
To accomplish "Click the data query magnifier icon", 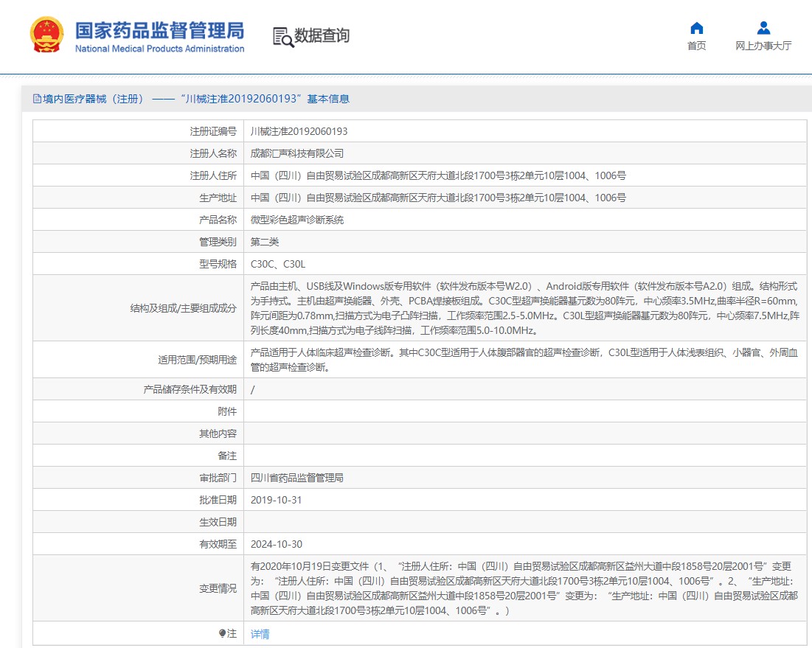I will [283, 38].
